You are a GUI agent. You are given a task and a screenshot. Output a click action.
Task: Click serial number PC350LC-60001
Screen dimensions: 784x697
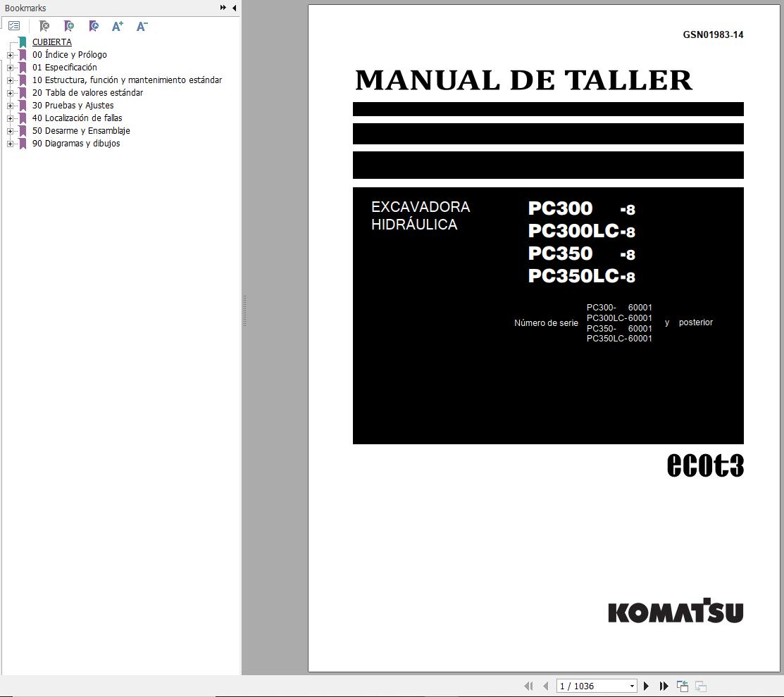(x=619, y=339)
